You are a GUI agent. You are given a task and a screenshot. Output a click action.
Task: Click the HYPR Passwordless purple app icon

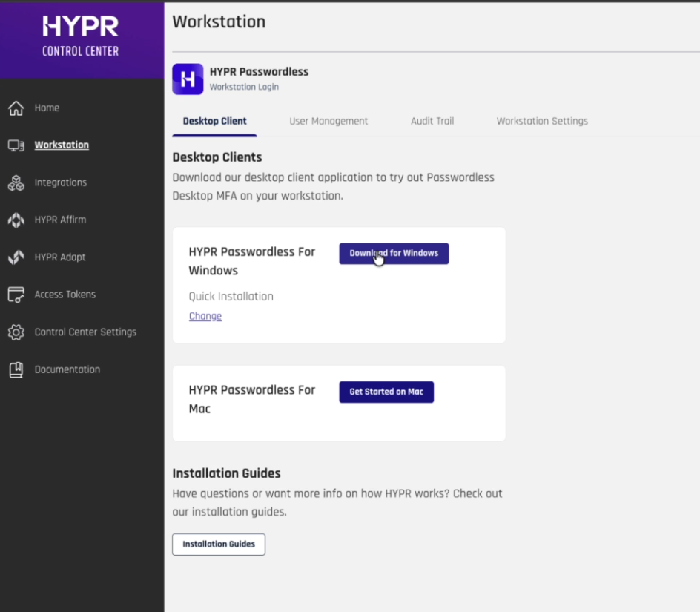point(188,79)
